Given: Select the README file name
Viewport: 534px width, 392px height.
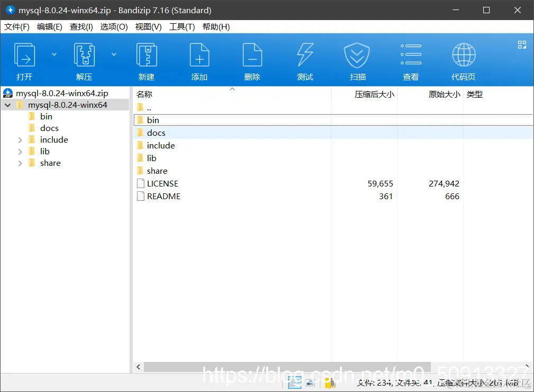Looking at the screenshot, I should tap(163, 197).
